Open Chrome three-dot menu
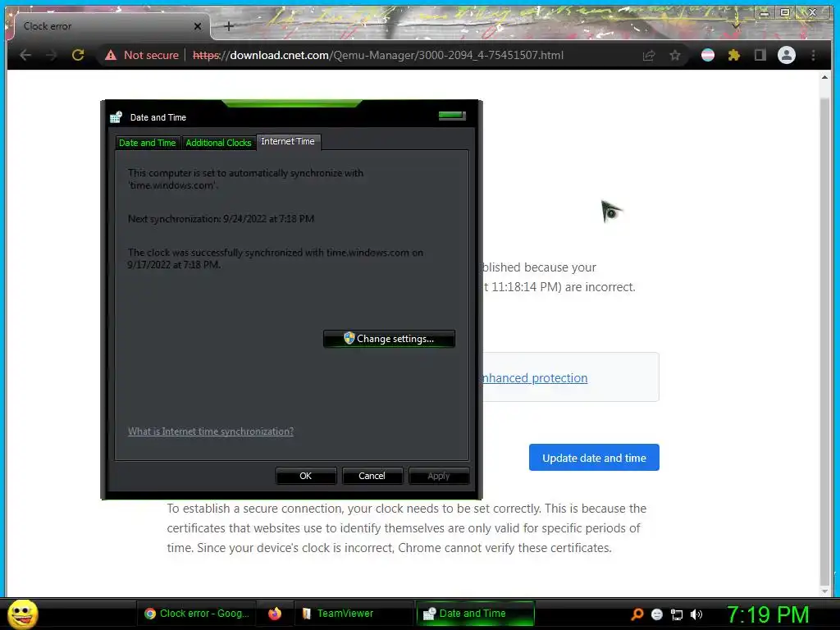 (813, 55)
